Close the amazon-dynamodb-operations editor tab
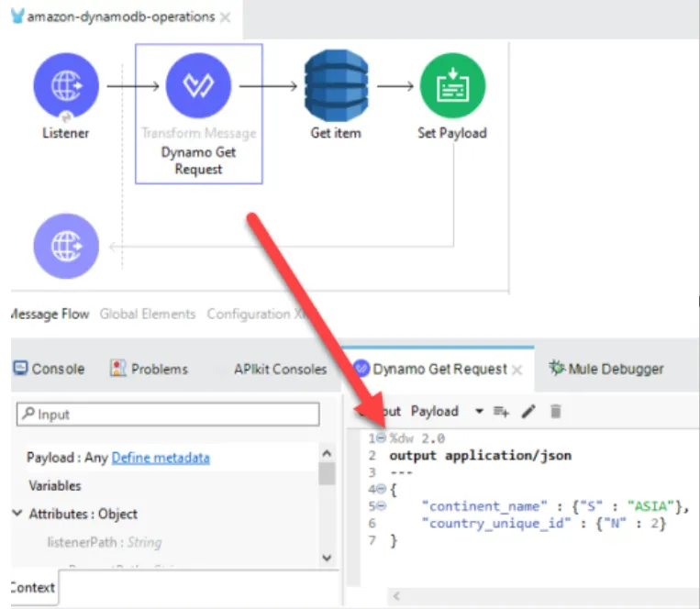The height and width of the screenshot is (609, 700). (226, 17)
